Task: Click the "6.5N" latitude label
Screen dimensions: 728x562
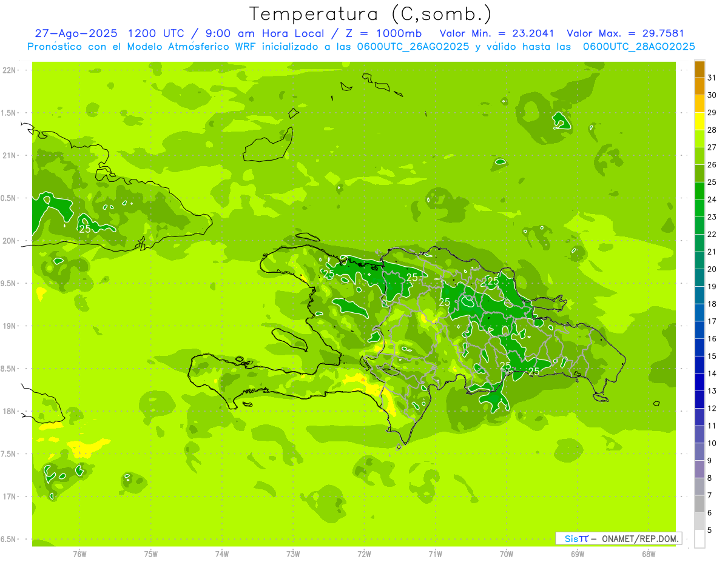Action: [x=8, y=539]
